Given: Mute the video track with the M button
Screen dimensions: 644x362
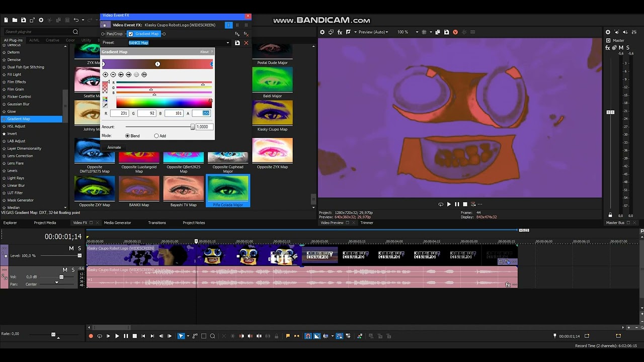Looking at the screenshot, I should (x=71, y=248).
